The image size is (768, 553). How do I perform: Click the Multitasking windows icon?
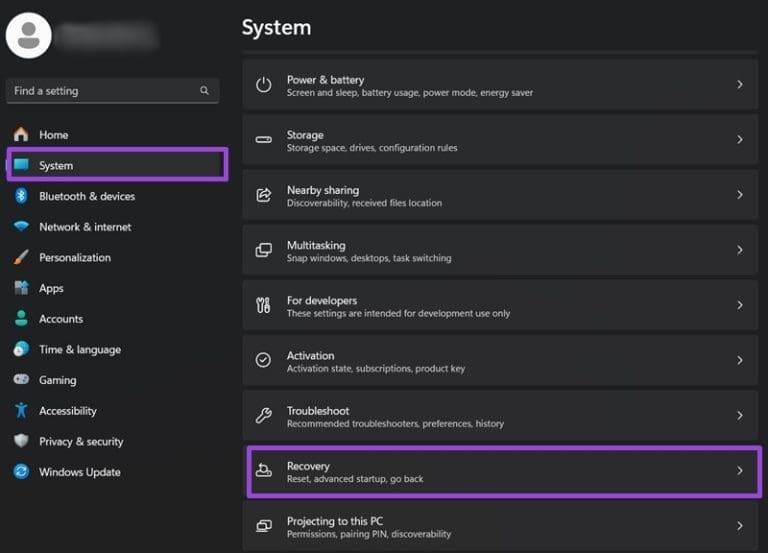tap(264, 250)
